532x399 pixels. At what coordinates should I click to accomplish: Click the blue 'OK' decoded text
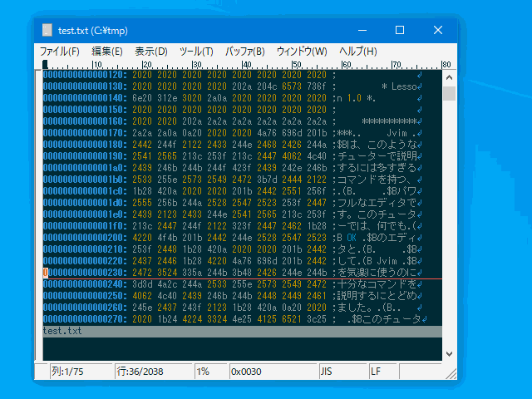(x=352, y=238)
